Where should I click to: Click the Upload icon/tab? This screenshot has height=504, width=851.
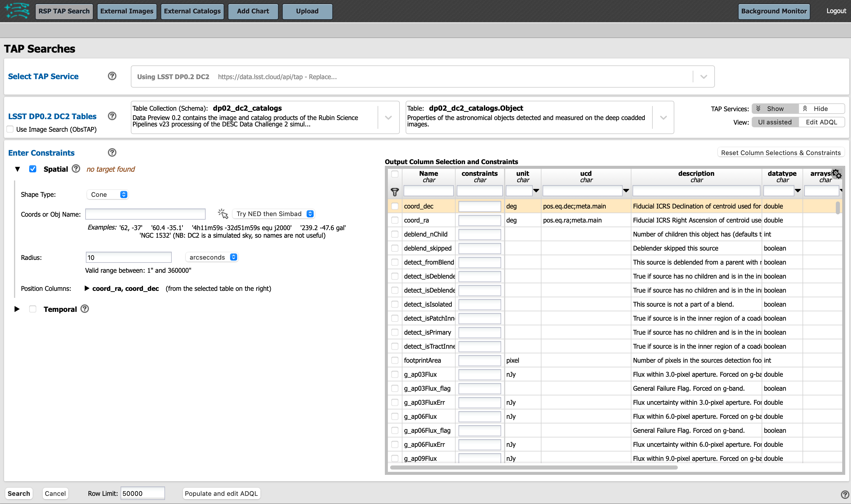pos(306,10)
